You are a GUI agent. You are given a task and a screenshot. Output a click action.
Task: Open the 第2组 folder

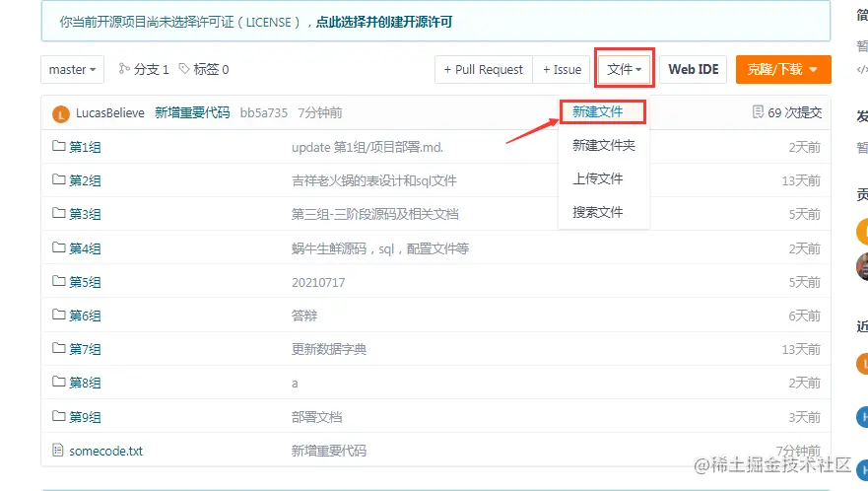coord(85,180)
